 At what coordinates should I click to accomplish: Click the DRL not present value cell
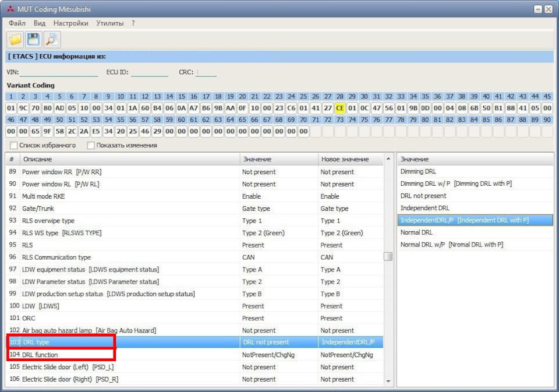click(279, 342)
